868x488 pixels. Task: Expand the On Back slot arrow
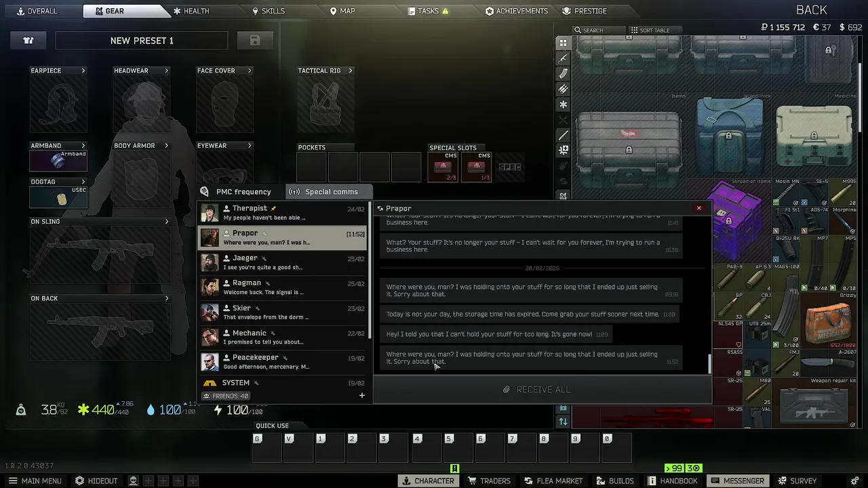coord(166,298)
